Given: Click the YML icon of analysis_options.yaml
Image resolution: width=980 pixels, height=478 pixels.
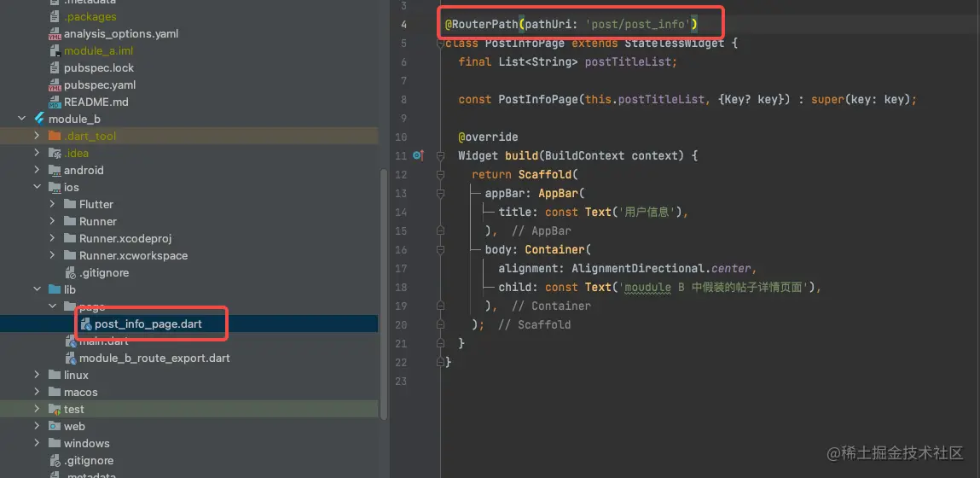Looking at the screenshot, I should (55, 34).
